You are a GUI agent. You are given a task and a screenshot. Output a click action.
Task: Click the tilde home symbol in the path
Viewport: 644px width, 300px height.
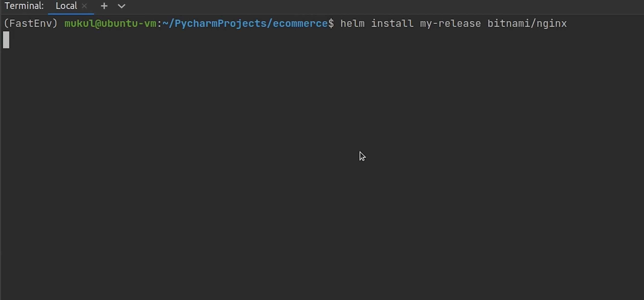tap(165, 23)
